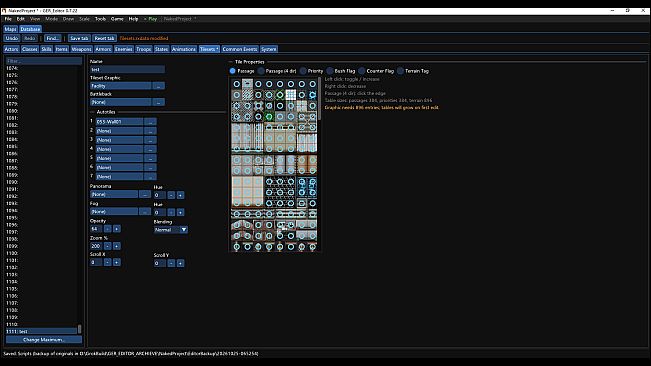Image resolution: width=651 pixels, height=366 pixels.
Task: Open the Enemies database tab
Action: click(x=124, y=49)
